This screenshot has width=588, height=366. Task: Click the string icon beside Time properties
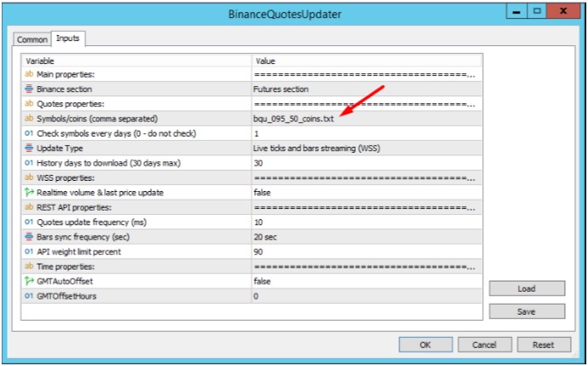coord(29,266)
